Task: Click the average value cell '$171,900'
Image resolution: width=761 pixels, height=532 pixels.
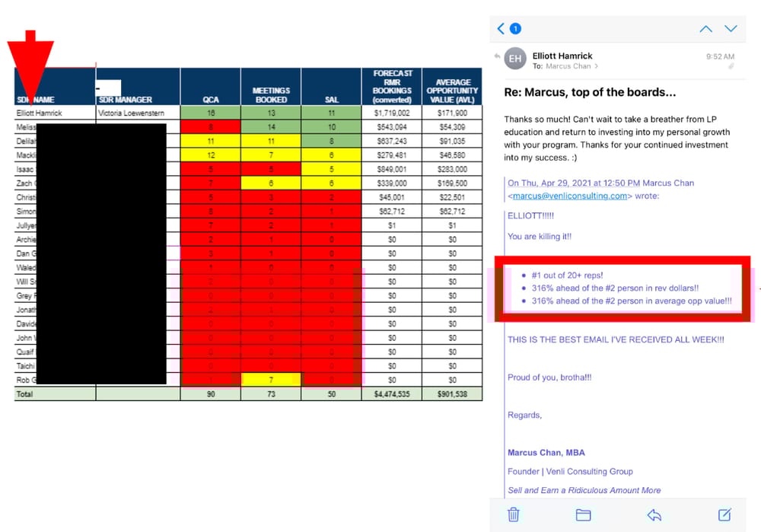Action: coord(452,113)
